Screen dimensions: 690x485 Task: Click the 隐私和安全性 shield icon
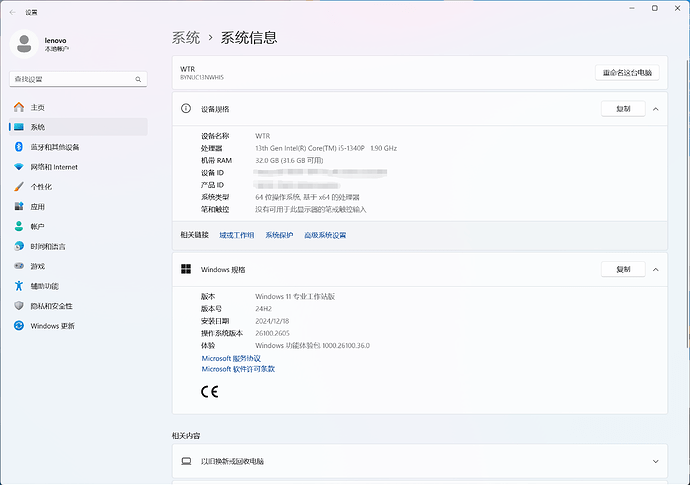click(18, 306)
